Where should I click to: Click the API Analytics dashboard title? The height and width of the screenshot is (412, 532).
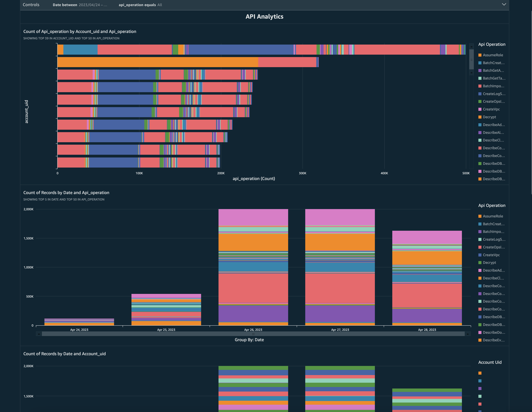coord(264,16)
